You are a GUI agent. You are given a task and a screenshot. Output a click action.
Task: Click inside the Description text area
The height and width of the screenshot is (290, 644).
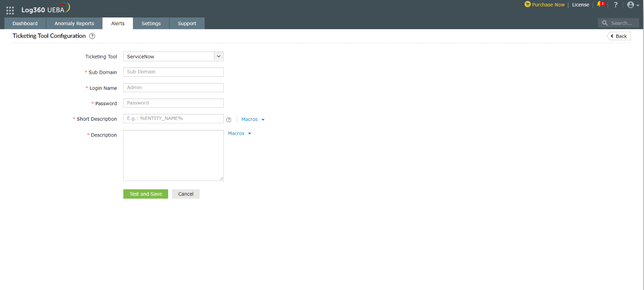(173, 156)
